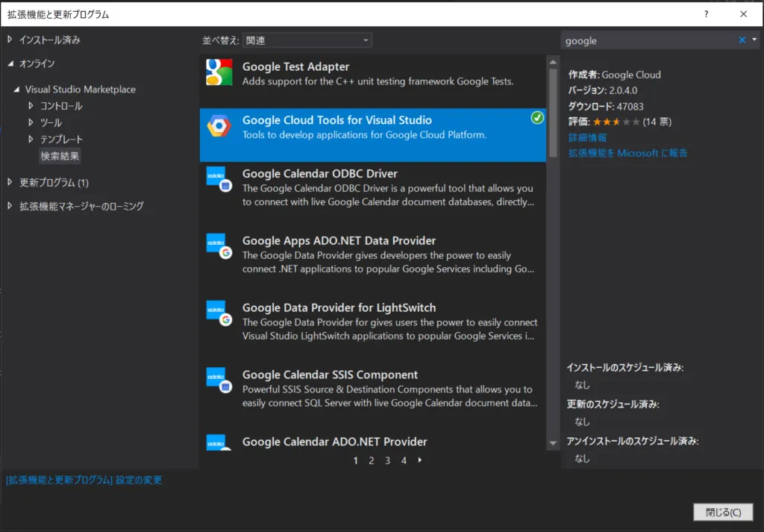This screenshot has width=764, height=532.
Task: Click the 閉じる(C) button
Action: pos(723,512)
